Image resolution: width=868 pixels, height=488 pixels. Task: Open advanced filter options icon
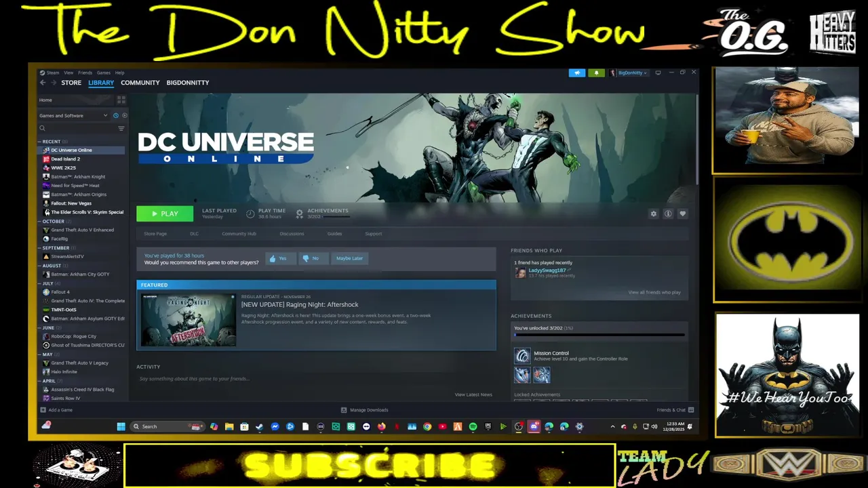point(121,128)
